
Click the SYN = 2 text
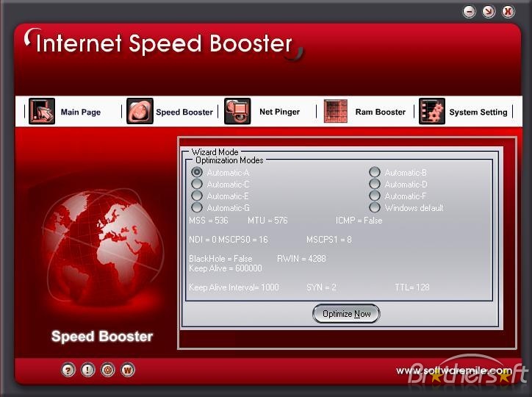(321, 287)
